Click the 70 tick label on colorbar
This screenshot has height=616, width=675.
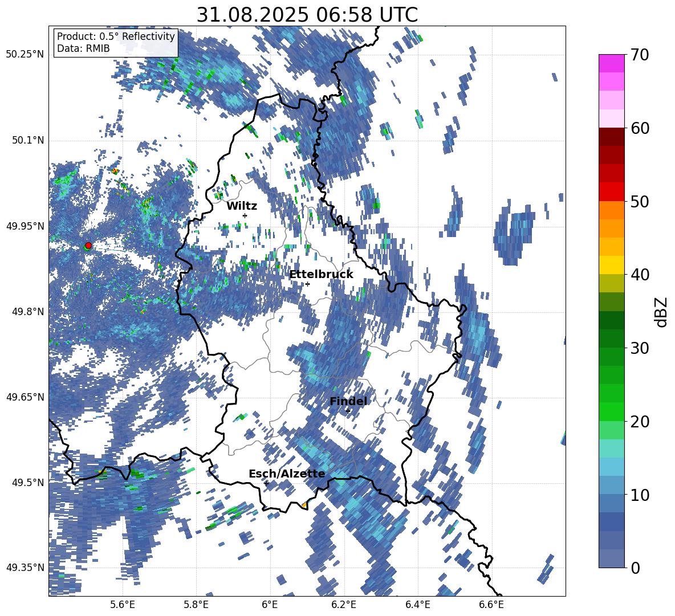(639, 55)
